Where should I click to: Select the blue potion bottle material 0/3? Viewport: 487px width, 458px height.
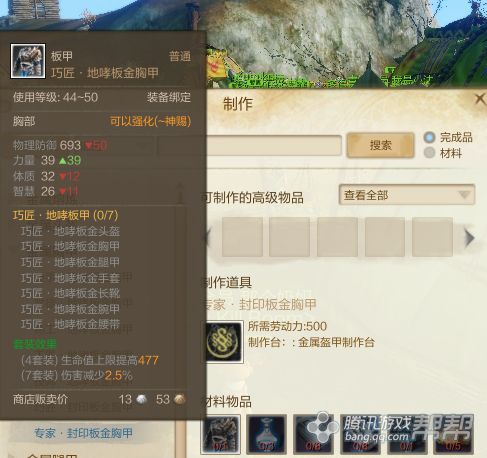(x=266, y=434)
